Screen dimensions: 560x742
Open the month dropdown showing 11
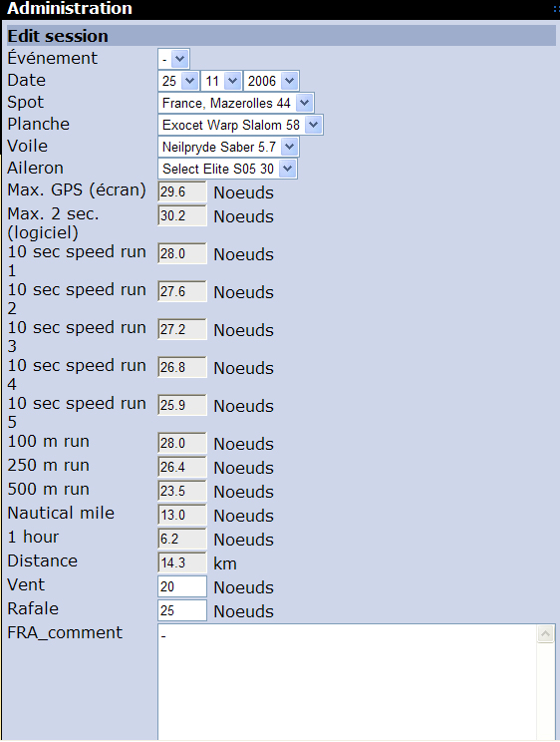coord(221,81)
